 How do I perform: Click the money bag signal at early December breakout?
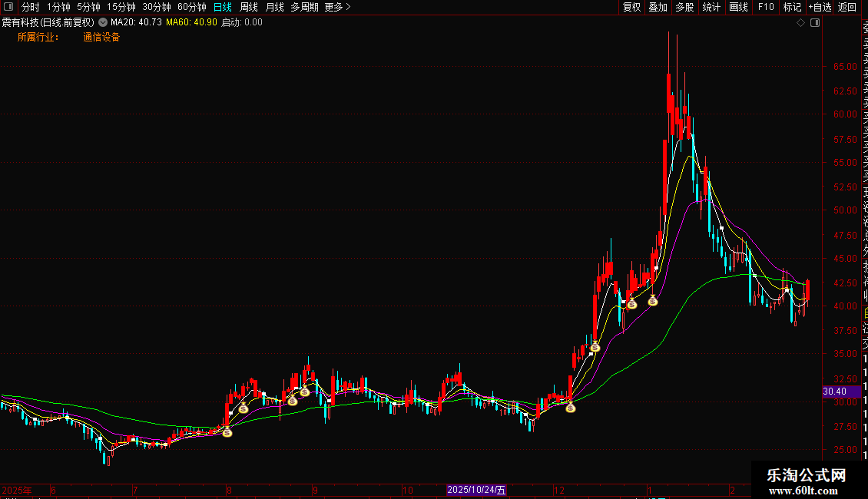point(570,408)
